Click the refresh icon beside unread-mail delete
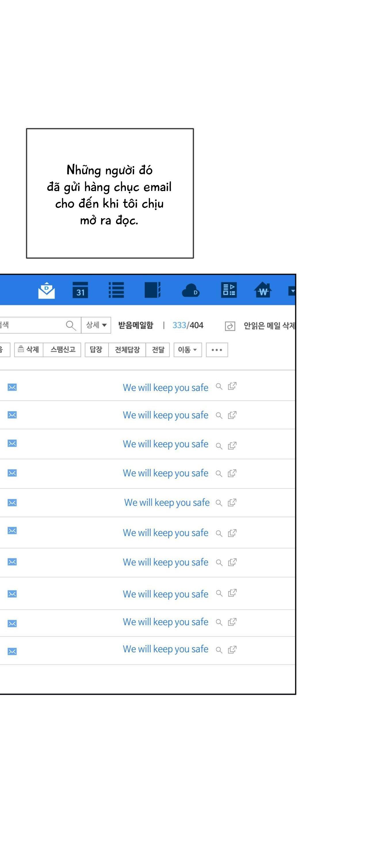This screenshot has width=368, height=868. coord(230,326)
